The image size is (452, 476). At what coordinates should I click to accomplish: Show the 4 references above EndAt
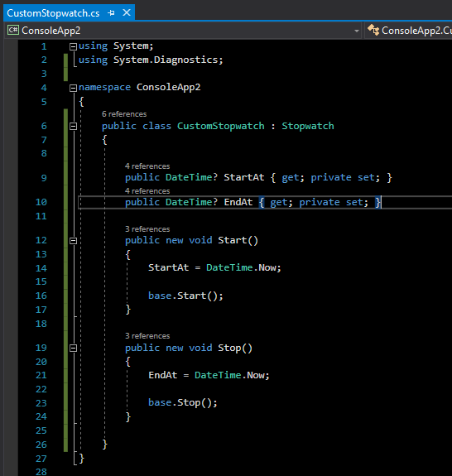(x=147, y=191)
